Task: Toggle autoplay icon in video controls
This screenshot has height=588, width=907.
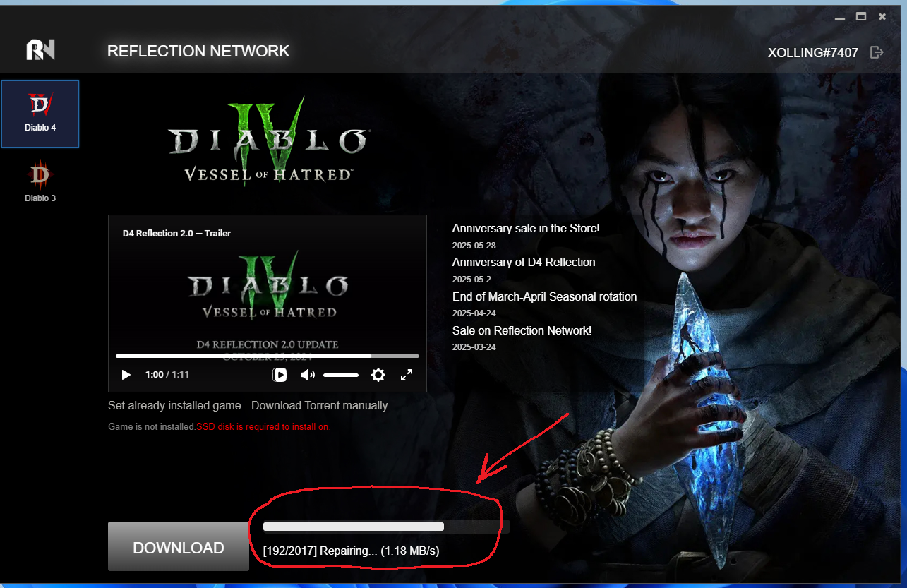Action: pyautogui.click(x=280, y=375)
